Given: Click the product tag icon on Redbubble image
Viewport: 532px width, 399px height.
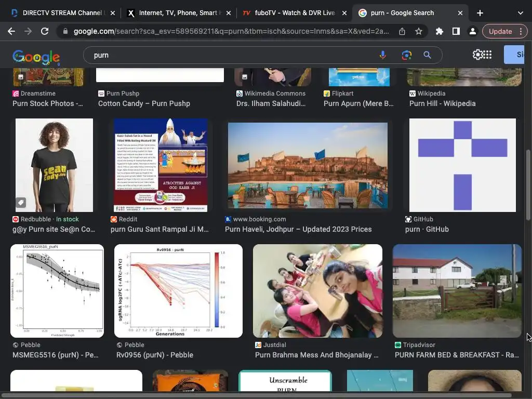Looking at the screenshot, I should pos(21,203).
